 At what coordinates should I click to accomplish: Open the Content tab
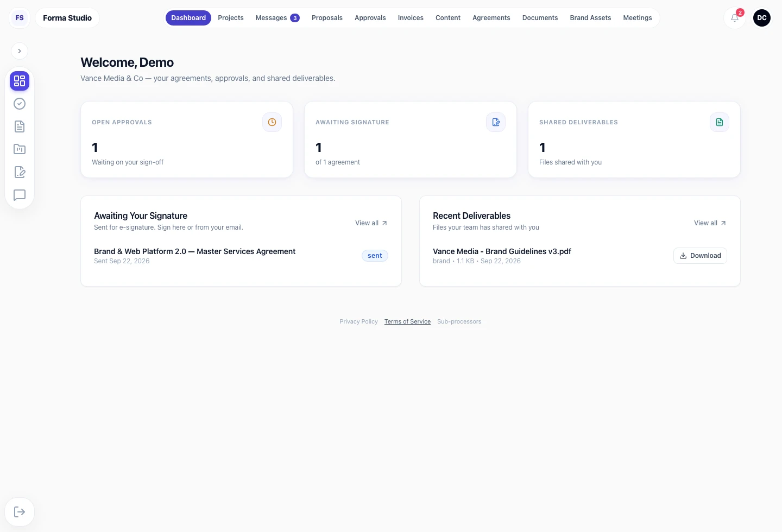click(448, 18)
